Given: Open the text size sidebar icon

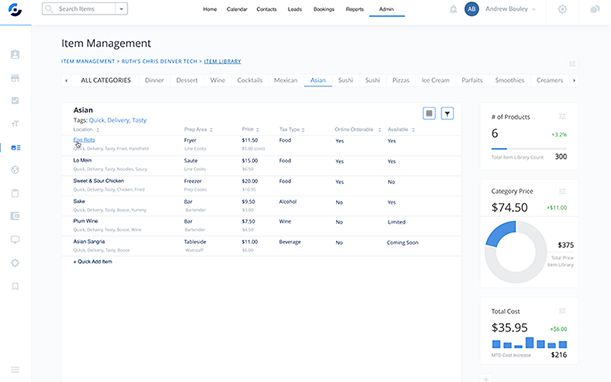Looking at the screenshot, I should [15, 124].
